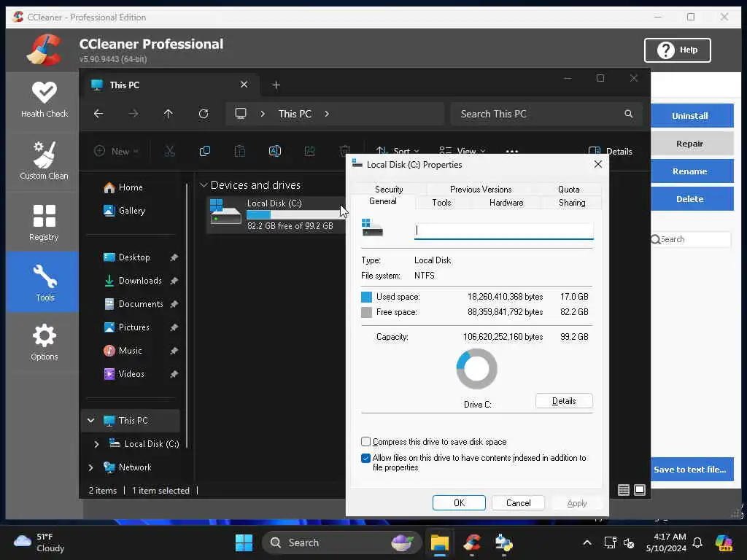Open Pictures quick access folder

tap(127, 327)
